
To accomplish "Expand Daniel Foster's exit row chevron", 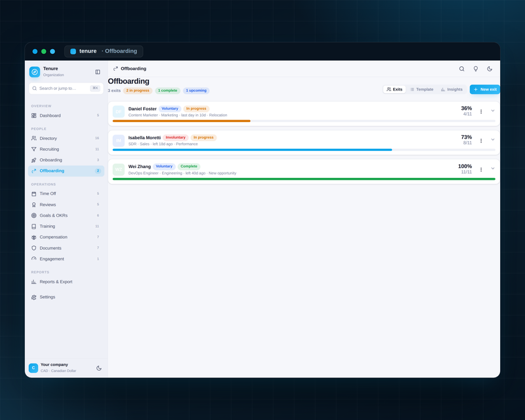I will [x=493, y=111].
